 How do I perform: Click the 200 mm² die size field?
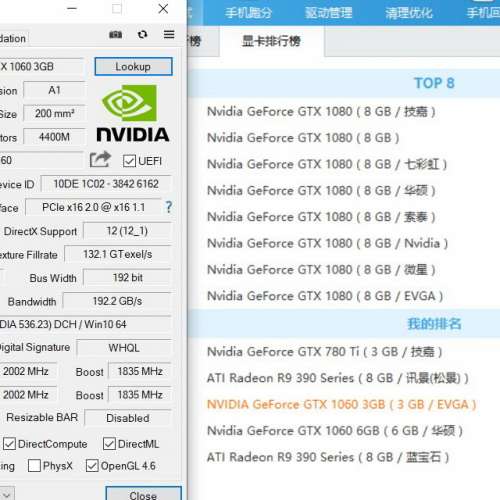[x=54, y=114]
